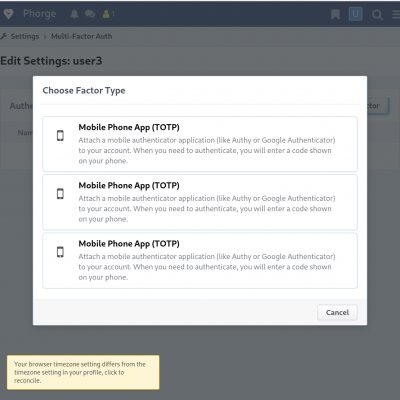This screenshot has width=400, height=400.
Task: Click the Phorge home title
Action: 39,14
